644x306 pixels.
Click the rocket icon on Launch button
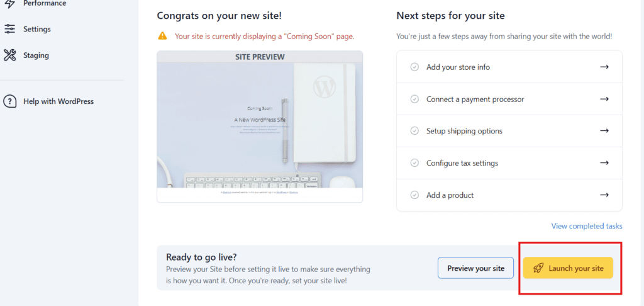coord(538,268)
